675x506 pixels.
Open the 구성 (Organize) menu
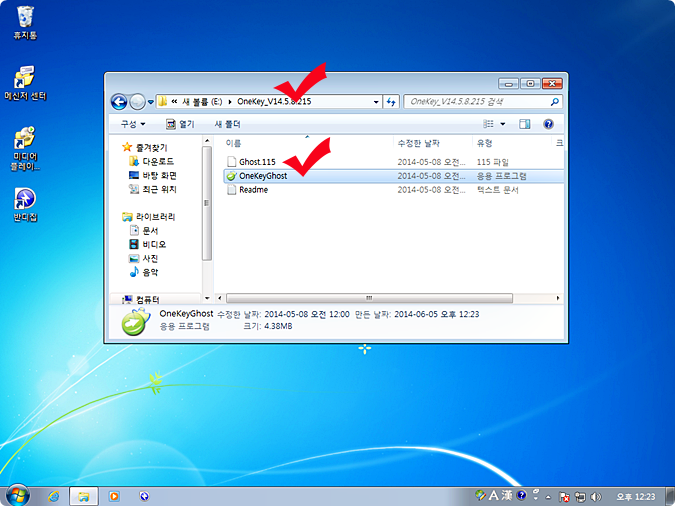(133, 124)
